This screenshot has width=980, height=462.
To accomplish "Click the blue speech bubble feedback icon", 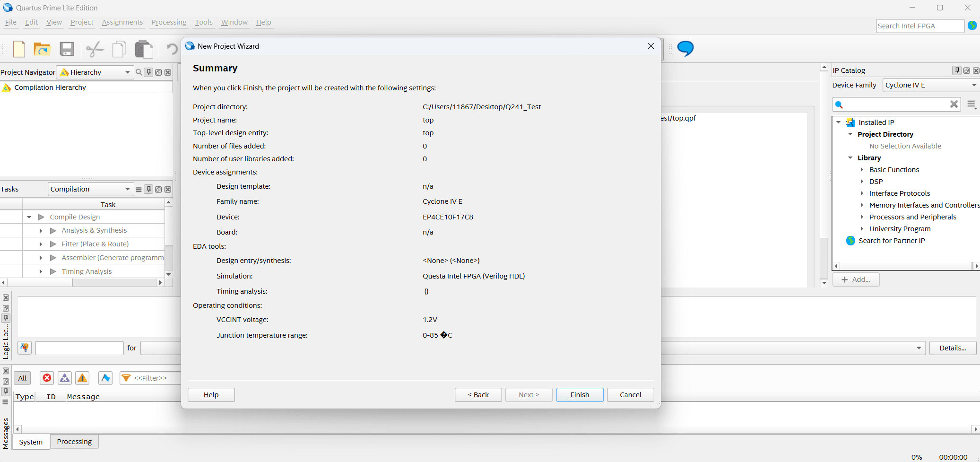I will pos(685,48).
